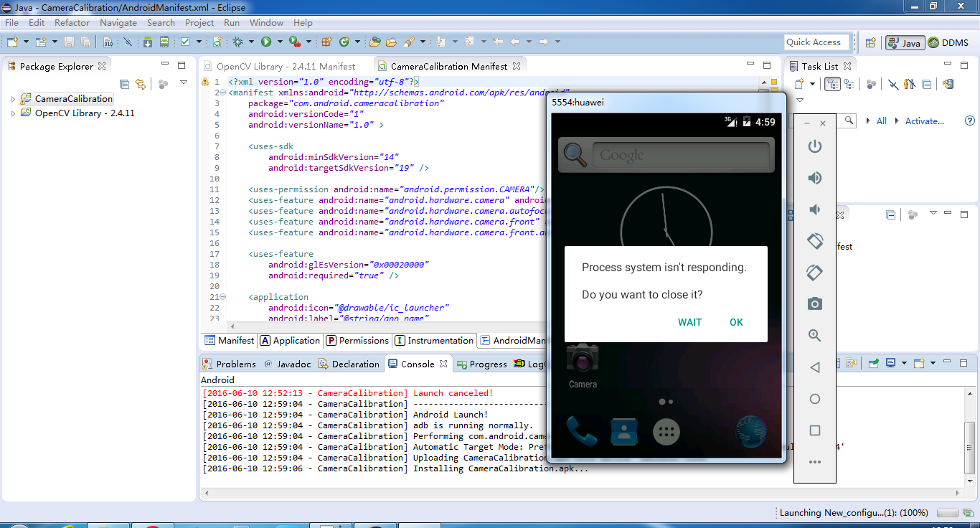The height and width of the screenshot is (528, 980).
Task: Tap the emulator Home circle button
Action: [814, 399]
